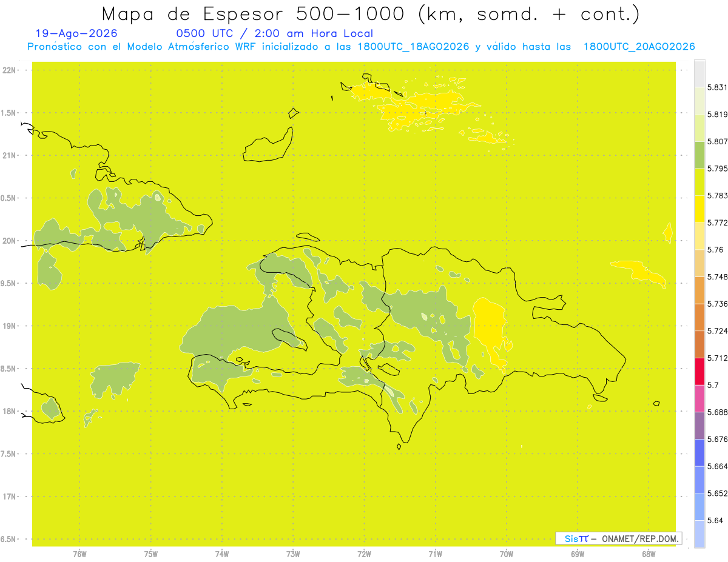Viewport: 728px width, 562px height.
Task: Click the 69W longitude axis label
Action: point(578,554)
